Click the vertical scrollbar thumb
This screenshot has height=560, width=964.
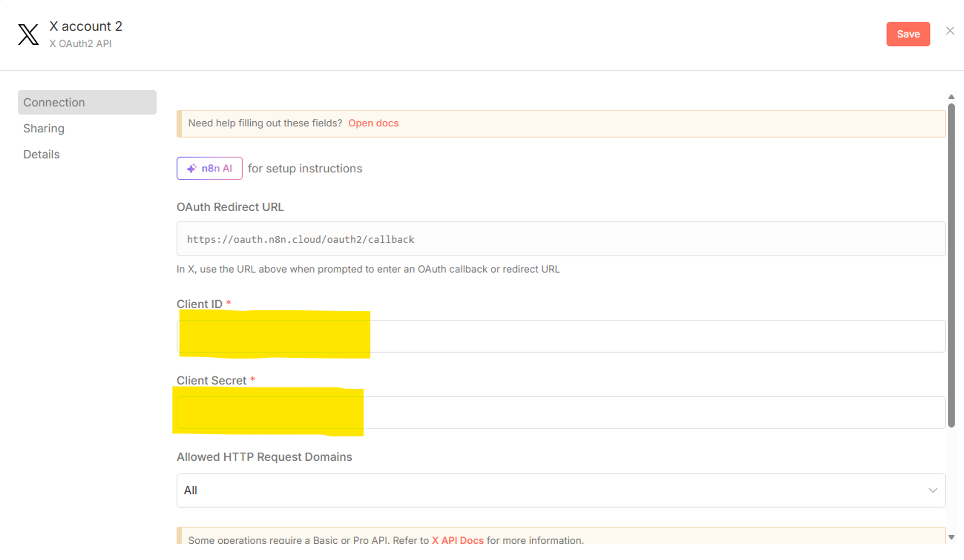pos(951,265)
